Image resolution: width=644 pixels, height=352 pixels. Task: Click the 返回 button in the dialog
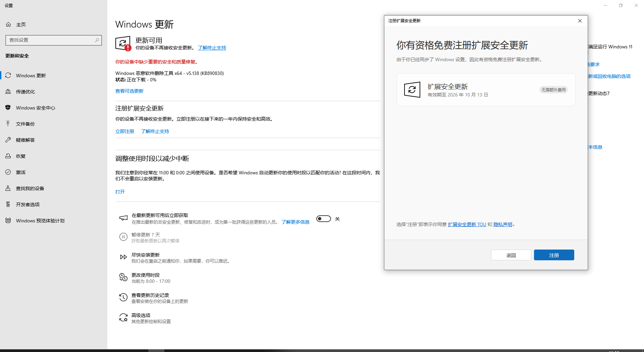(511, 255)
